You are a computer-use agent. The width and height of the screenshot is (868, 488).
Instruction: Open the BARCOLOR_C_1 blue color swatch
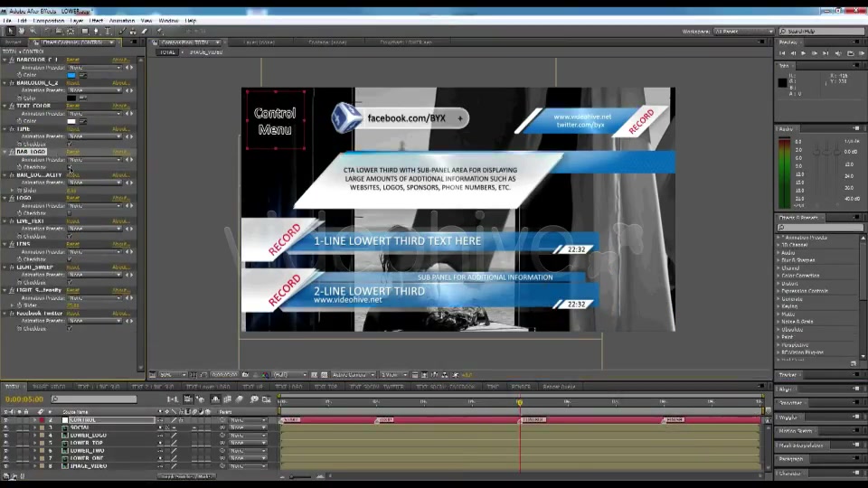point(71,75)
